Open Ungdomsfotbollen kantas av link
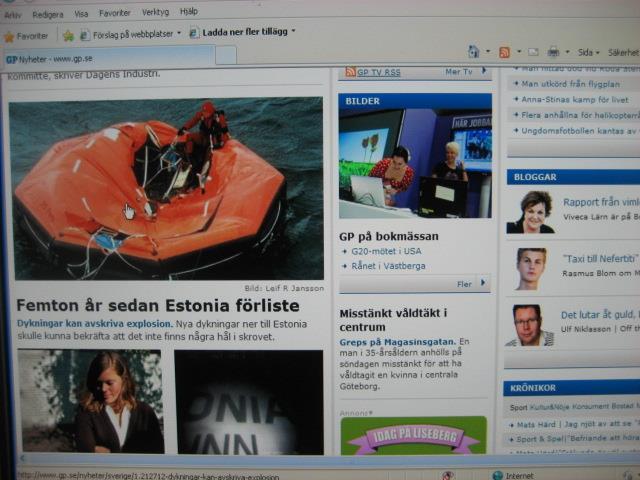 (580, 131)
